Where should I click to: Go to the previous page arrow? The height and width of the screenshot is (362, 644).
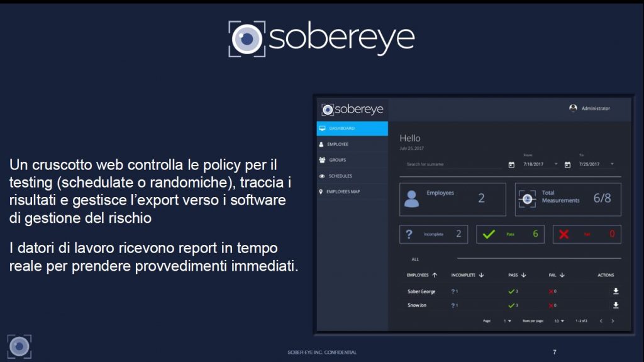pos(601,321)
